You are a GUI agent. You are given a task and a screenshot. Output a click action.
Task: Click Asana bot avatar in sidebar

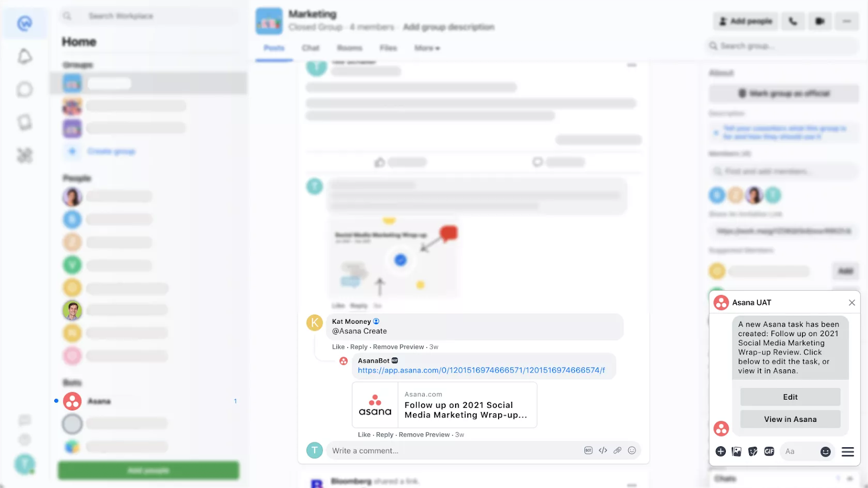(72, 401)
